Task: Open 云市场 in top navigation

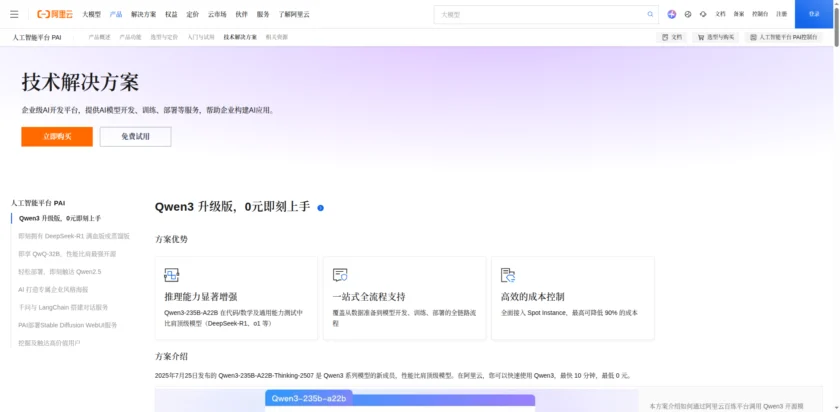Action: [x=217, y=14]
